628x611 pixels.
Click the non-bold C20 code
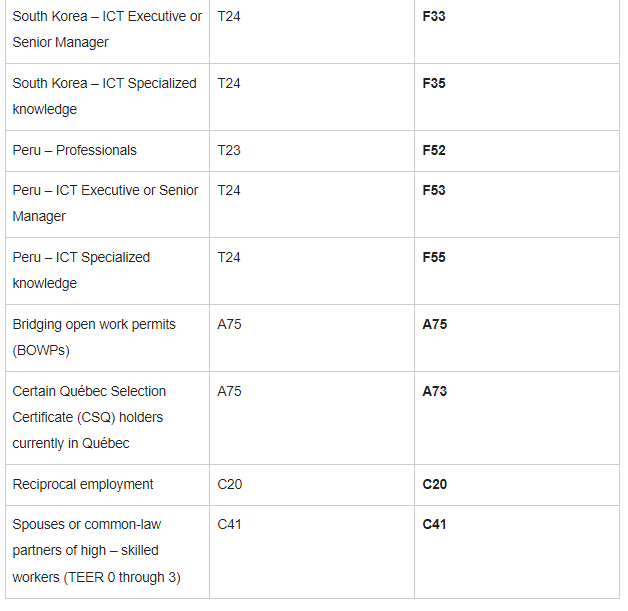click(230, 484)
